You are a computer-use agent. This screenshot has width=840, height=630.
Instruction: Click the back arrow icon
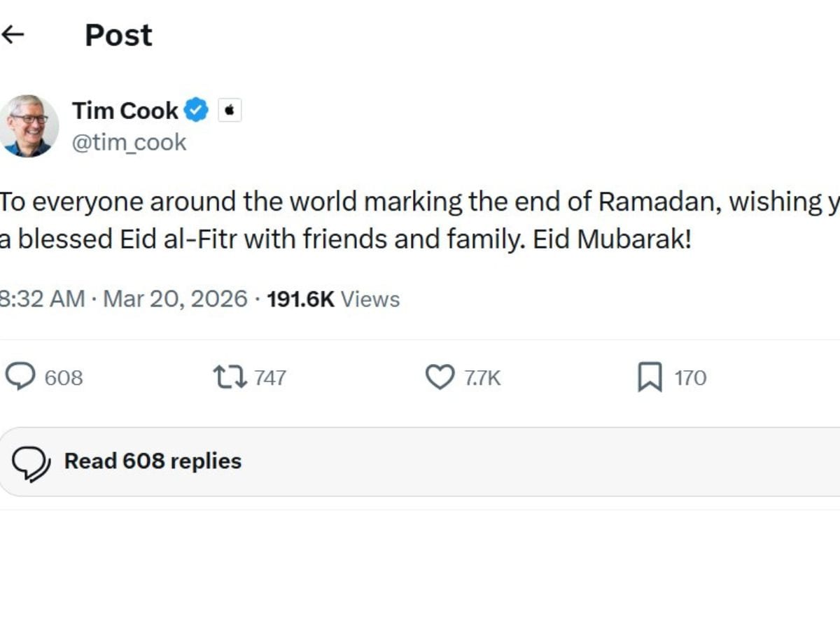click(13, 35)
